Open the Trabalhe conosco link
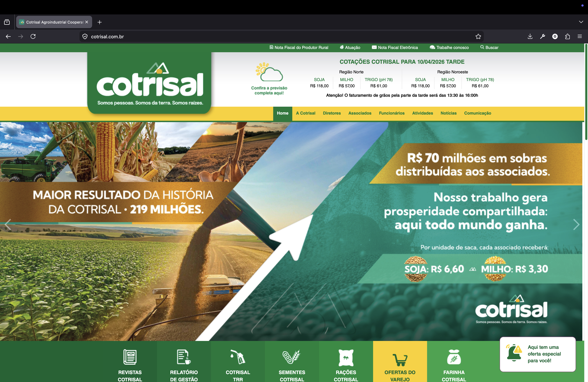This screenshot has height=382, width=588. 449,47
